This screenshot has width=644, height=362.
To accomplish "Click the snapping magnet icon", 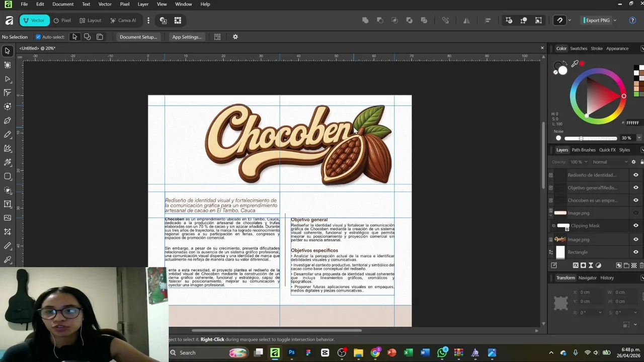I will tap(560, 20).
